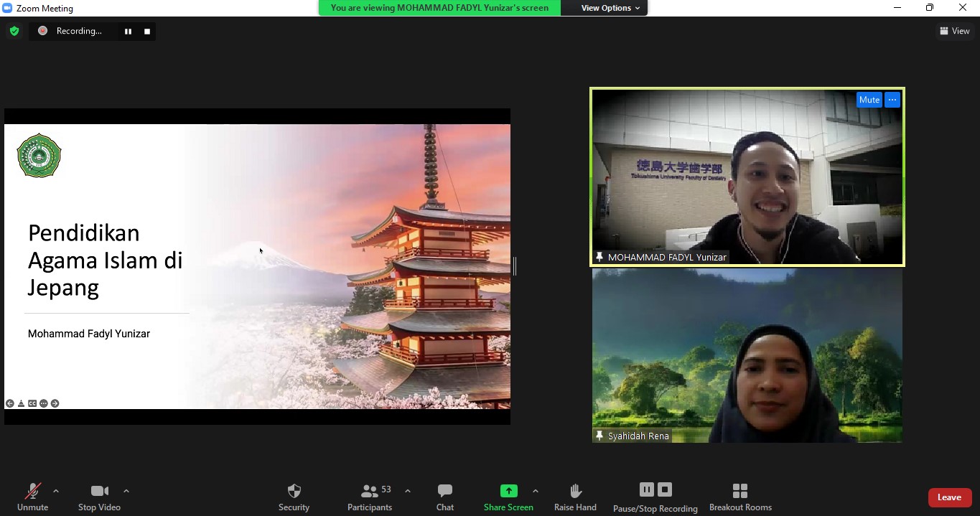This screenshot has height=516, width=980.
Task: Pause recording from the top-left recording bar
Action: (128, 31)
